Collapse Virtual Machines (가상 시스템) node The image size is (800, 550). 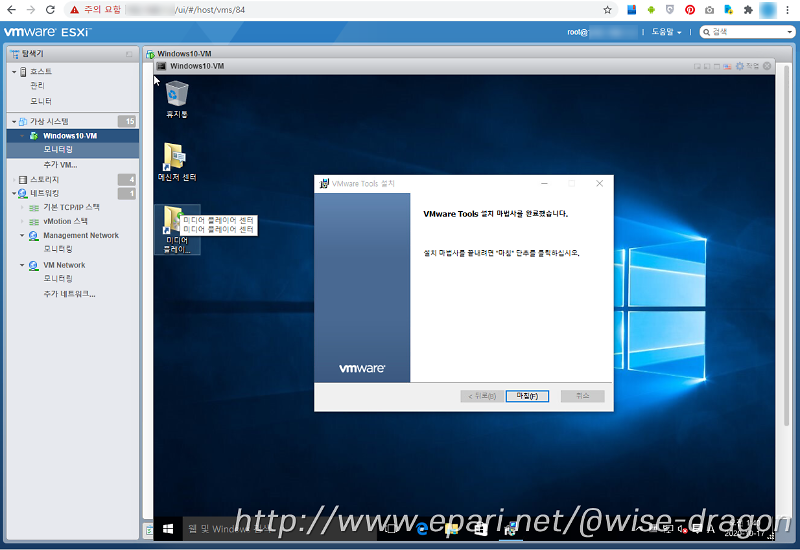coord(14,121)
